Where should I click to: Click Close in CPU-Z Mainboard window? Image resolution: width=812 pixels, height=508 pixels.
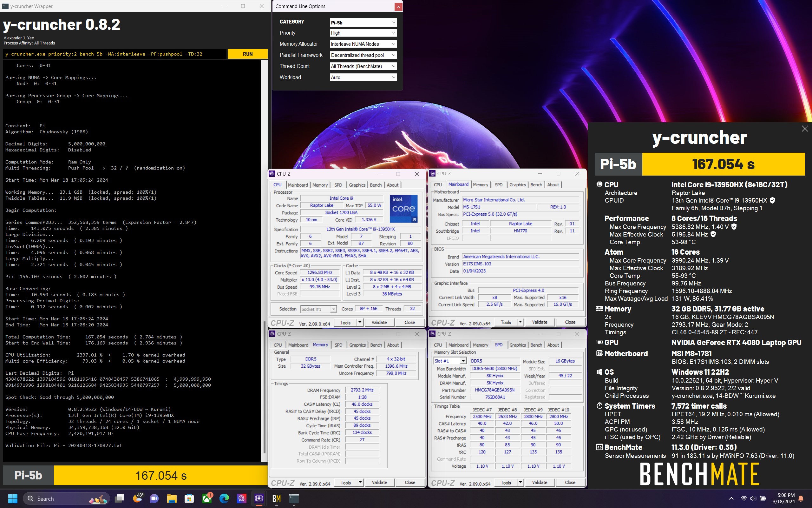tap(570, 322)
